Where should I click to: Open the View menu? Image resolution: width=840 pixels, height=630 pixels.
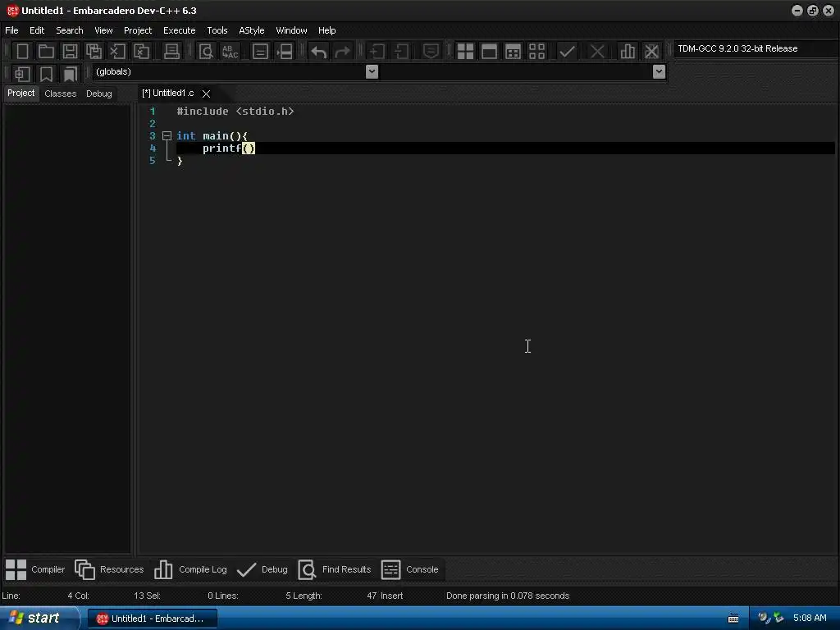point(103,30)
